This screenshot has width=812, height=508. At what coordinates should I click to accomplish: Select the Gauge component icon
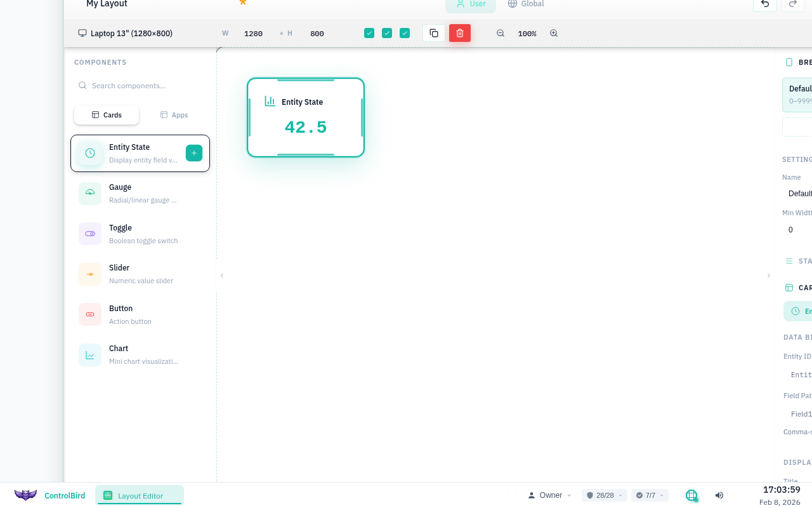(90, 193)
